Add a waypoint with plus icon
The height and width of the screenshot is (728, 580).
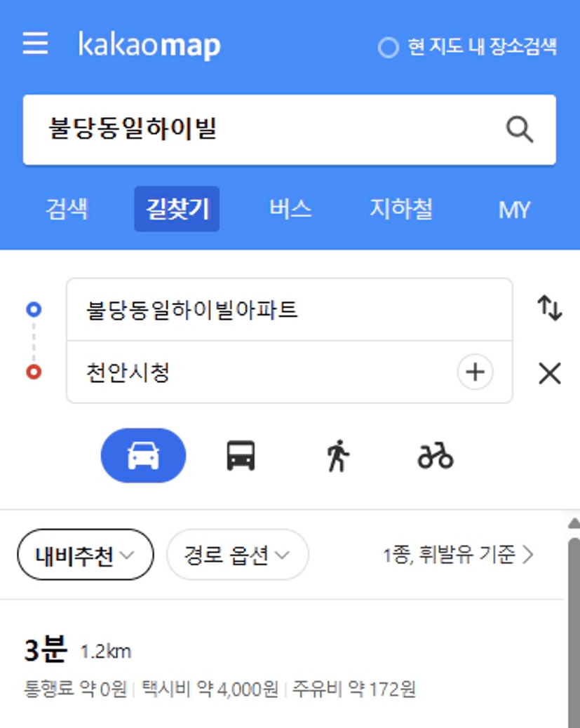475,372
